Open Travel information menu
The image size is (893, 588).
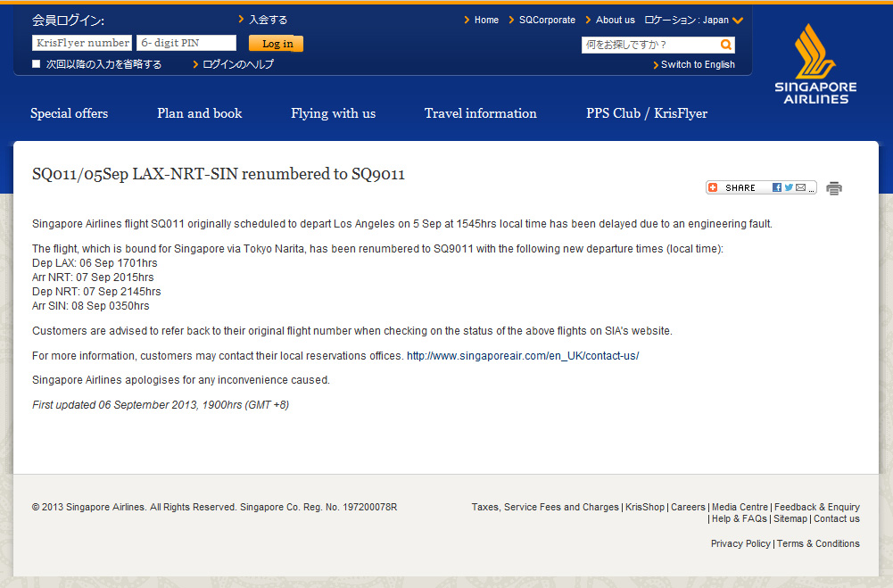coord(481,113)
